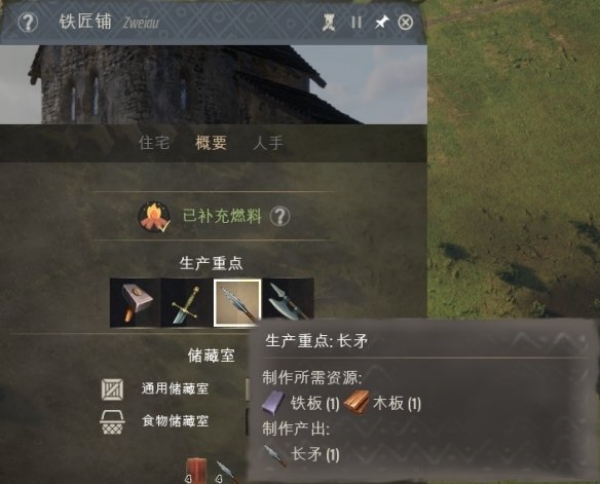Switch to the 概要 tab
The height and width of the screenshot is (484, 600).
coord(211,143)
